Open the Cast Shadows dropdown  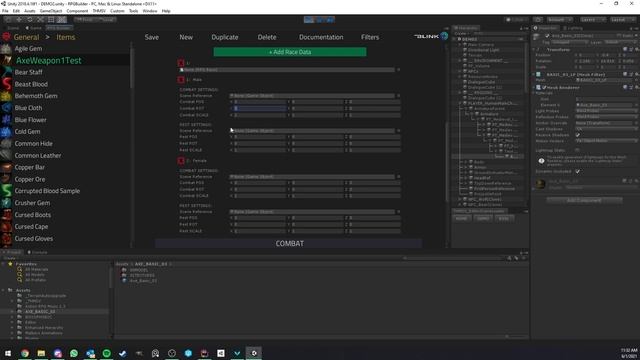pyautogui.click(x=606, y=129)
